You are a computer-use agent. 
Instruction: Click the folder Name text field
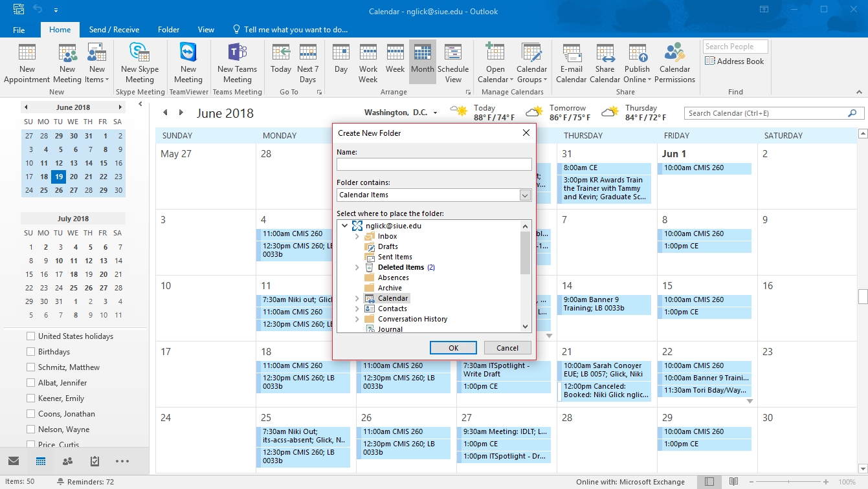pos(434,164)
